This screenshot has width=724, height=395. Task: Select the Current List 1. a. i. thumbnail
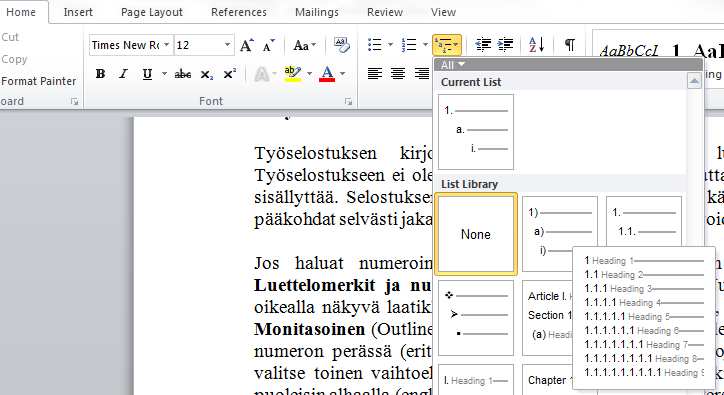coord(476,132)
